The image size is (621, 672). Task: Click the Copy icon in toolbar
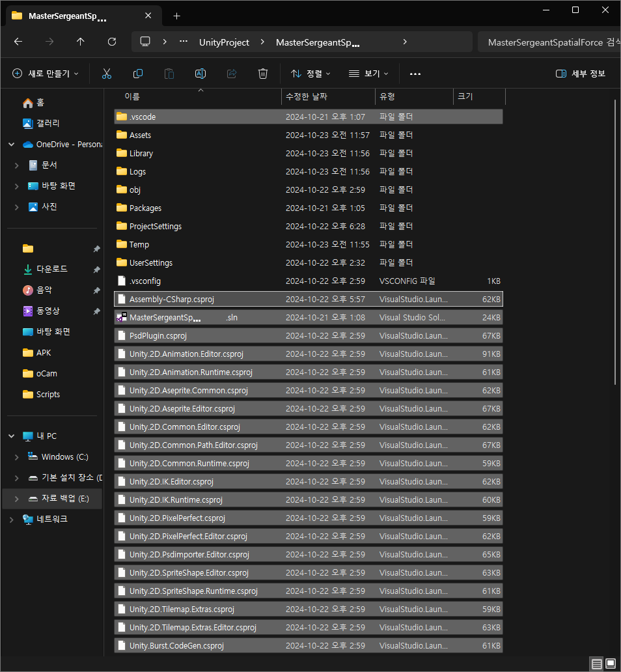(138, 74)
